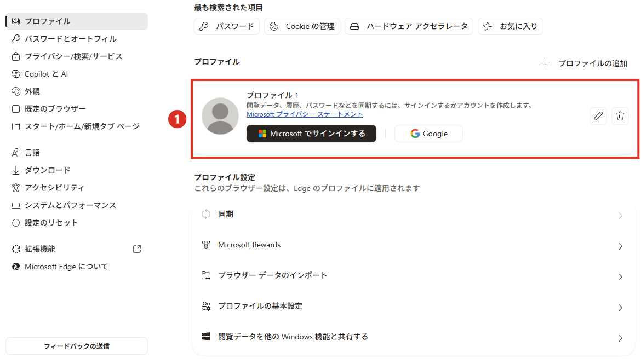Screen dimensions: 641x364
Task: Click the プロファイル設定 heading
Action: [225, 177]
